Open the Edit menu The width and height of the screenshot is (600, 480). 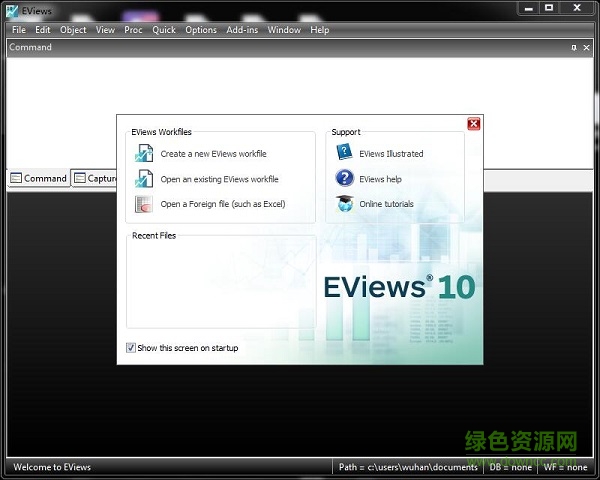42,30
